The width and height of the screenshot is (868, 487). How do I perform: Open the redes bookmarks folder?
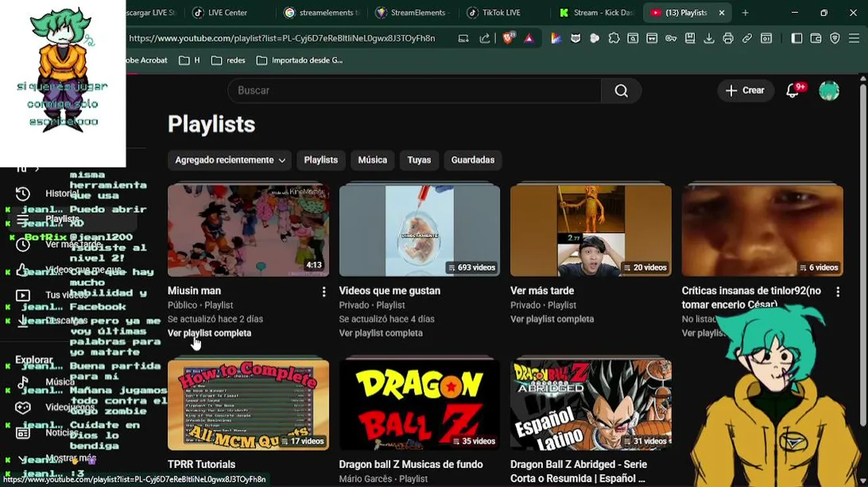(228, 60)
